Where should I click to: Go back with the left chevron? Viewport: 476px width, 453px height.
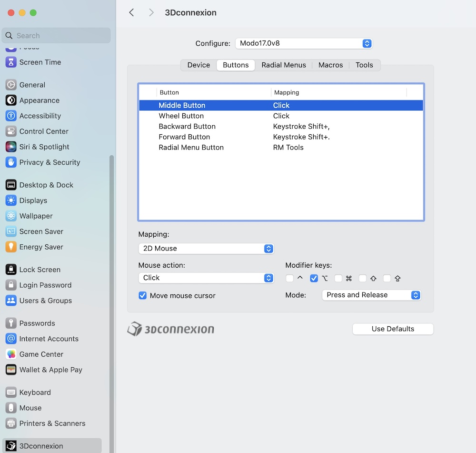(x=131, y=12)
